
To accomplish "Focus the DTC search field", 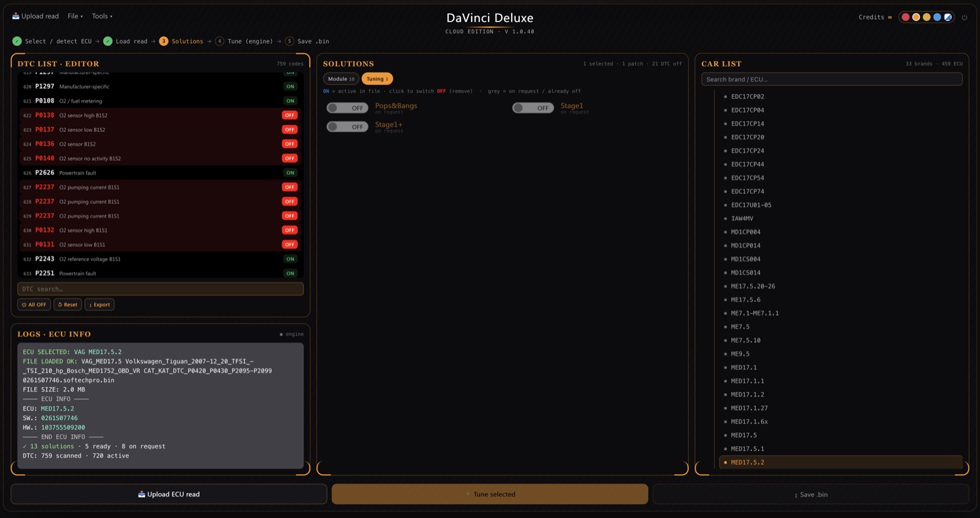I will click(x=161, y=289).
